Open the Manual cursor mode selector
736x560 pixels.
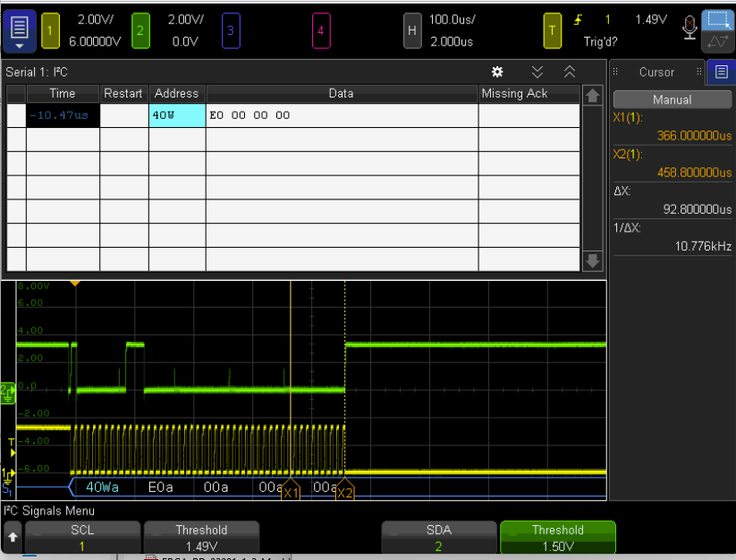[672, 99]
